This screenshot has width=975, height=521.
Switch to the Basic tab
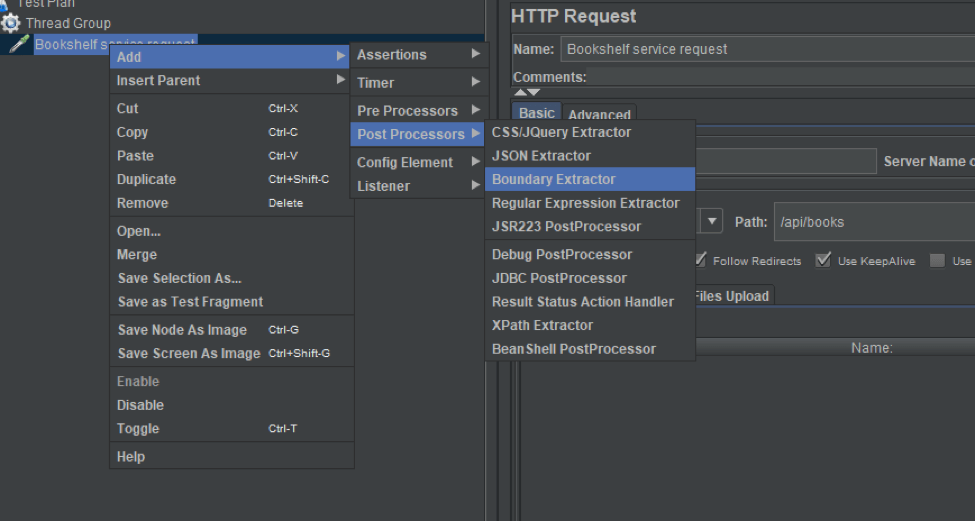pyautogui.click(x=537, y=113)
